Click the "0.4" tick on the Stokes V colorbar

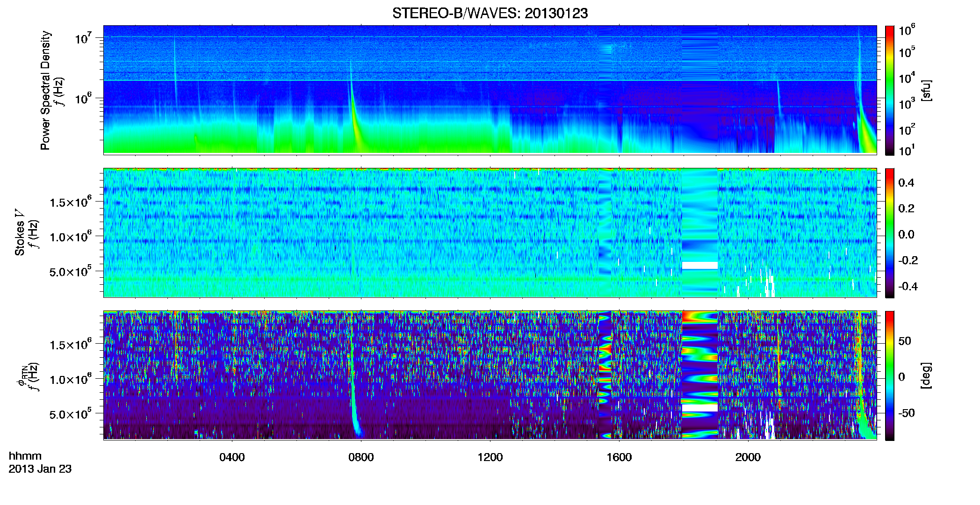pyautogui.click(x=906, y=183)
